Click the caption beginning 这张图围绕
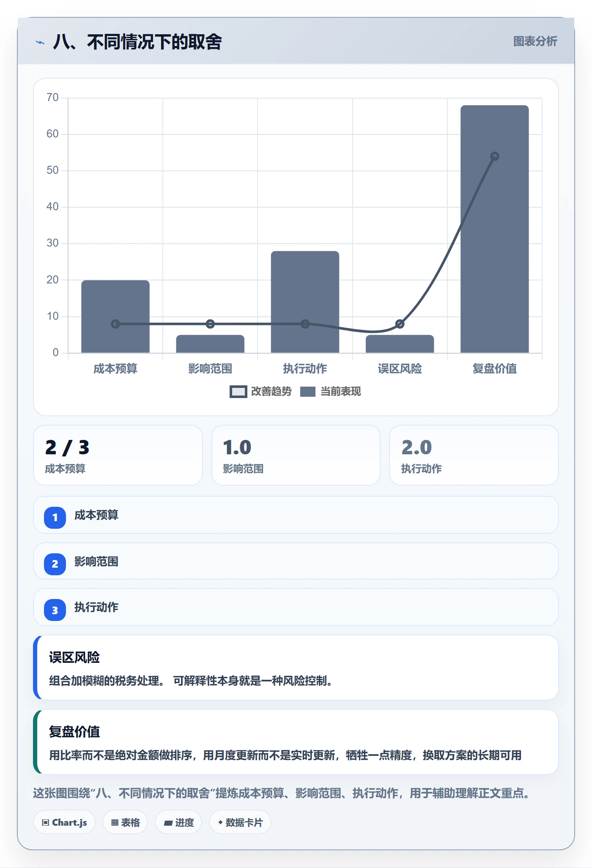This screenshot has height=868, width=592. 282,793
